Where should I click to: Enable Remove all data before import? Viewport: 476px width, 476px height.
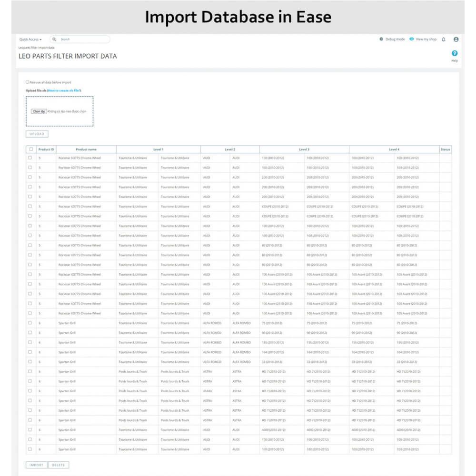coord(27,82)
